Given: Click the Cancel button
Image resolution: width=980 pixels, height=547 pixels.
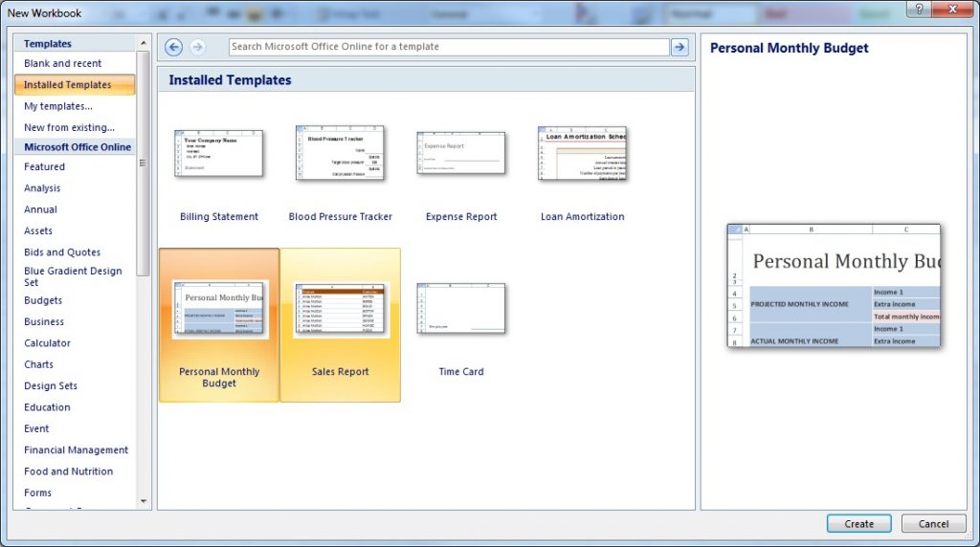Looking at the screenshot, I should tap(933, 524).
